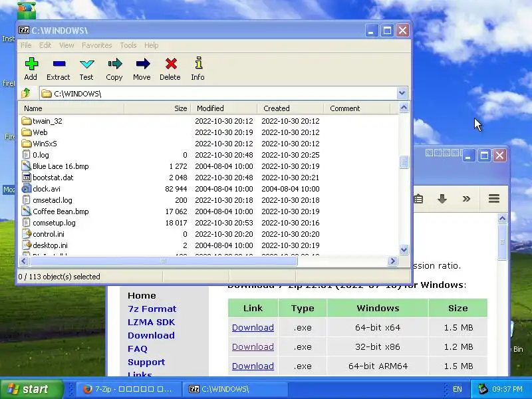Image resolution: width=532 pixels, height=399 pixels.
Task: Select the Blue Lace 16.bmp icon
Action: (26, 166)
